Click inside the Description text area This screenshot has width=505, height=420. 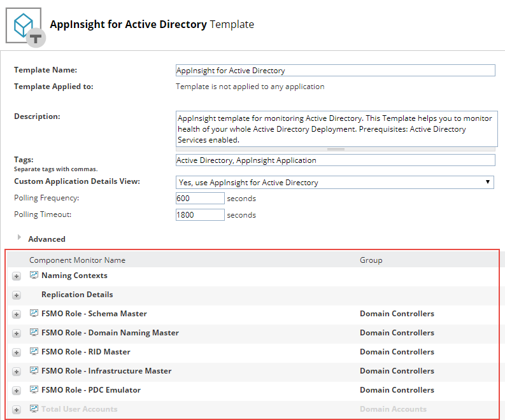[335, 129]
